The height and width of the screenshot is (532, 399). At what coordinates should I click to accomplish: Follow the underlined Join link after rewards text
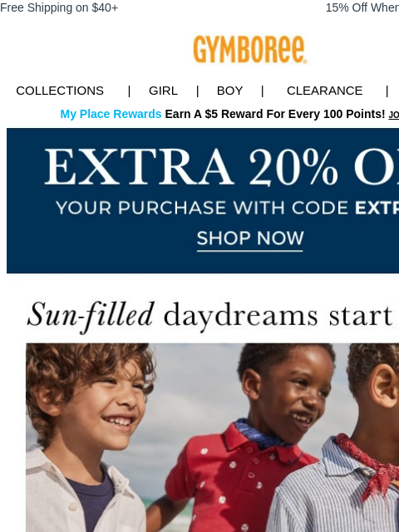pos(393,115)
